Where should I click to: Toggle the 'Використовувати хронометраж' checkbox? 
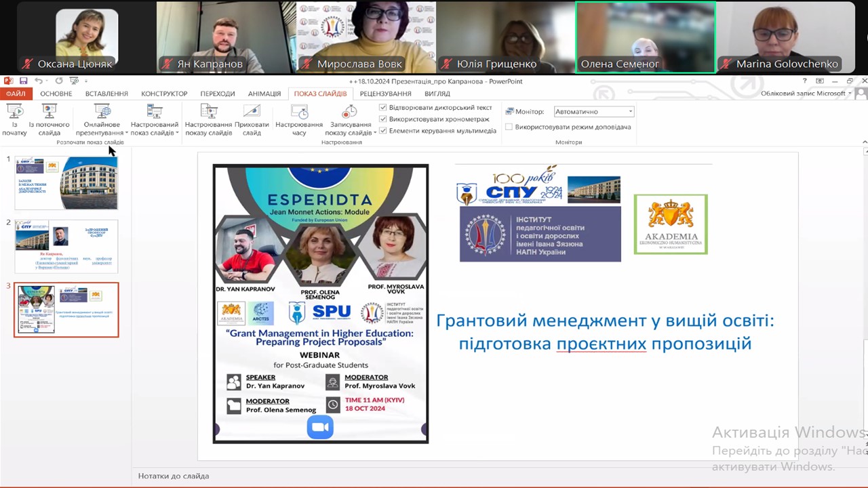pos(383,119)
